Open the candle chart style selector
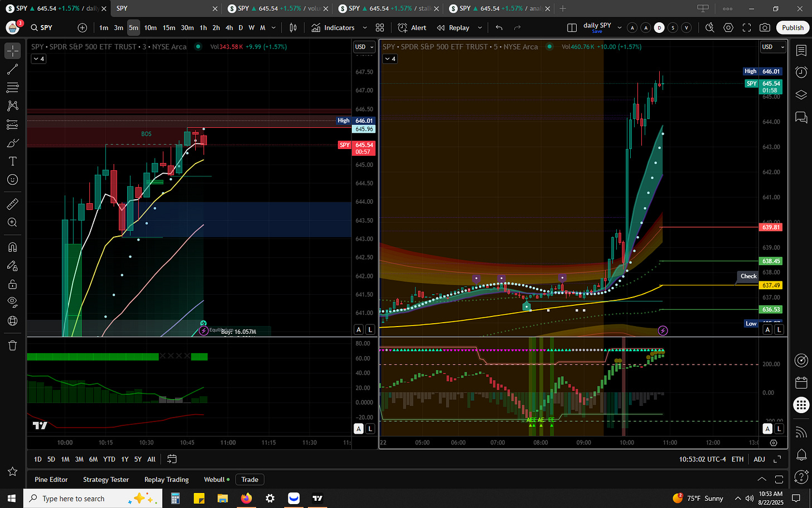Screen dimensions: 812x508 [x=293, y=28]
